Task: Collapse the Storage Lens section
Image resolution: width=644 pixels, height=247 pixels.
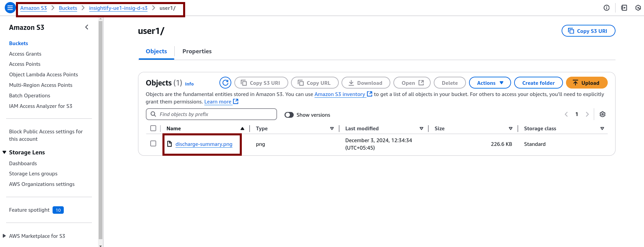Action: [4, 152]
